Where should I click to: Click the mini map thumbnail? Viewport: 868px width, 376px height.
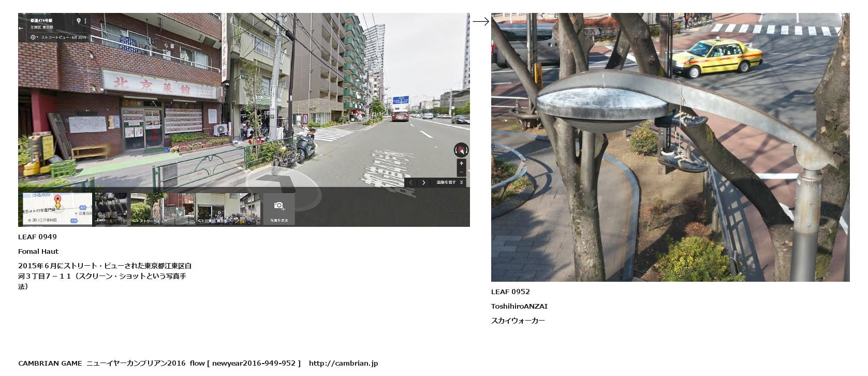[x=57, y=209]
